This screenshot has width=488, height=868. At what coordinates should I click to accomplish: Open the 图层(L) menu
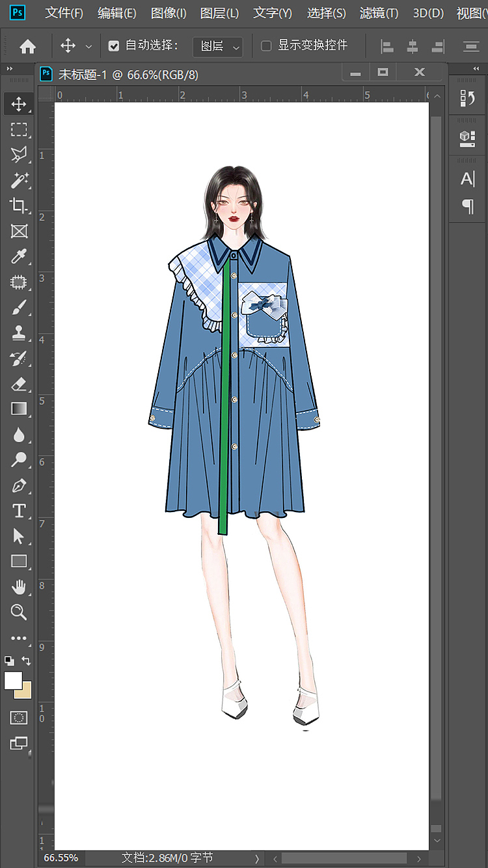[219, 13]
